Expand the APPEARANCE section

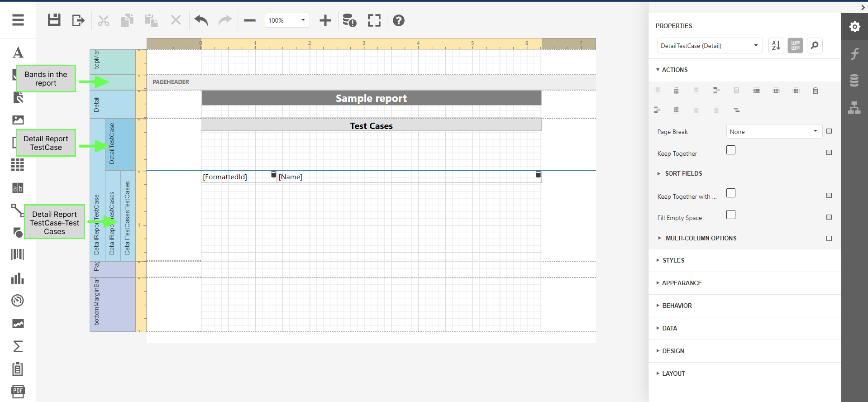click(682, 283)
